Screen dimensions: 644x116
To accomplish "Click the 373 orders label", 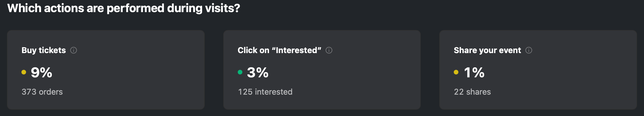I will click(42, 92).
